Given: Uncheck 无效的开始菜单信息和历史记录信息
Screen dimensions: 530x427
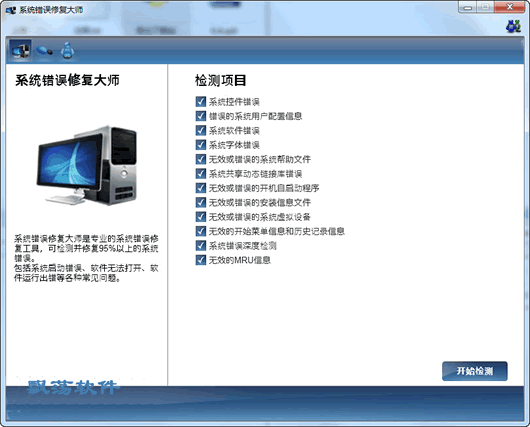Looking at the screenshot, I should point(201,231).
